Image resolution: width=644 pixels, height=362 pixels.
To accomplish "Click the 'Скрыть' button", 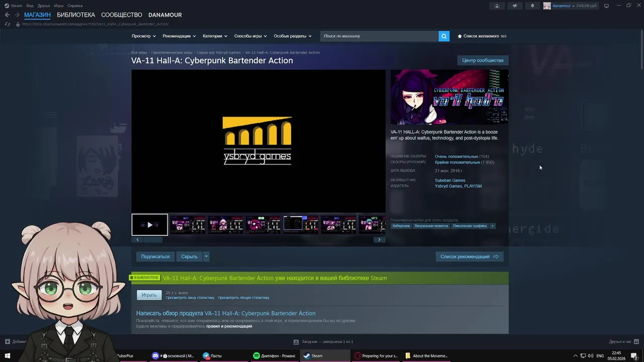I will click(x=189, y=256).
